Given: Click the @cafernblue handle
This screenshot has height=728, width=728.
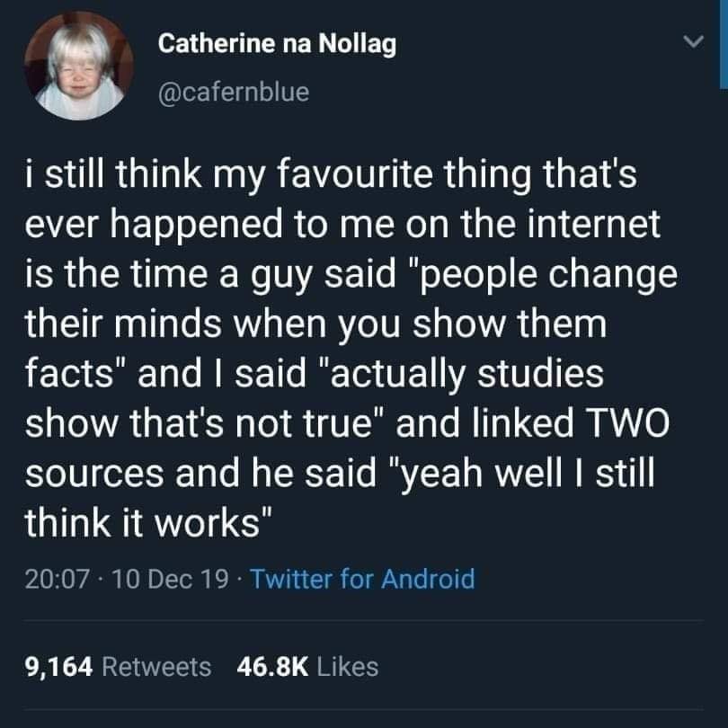Looking at the screenshot, I should [233, 91].
